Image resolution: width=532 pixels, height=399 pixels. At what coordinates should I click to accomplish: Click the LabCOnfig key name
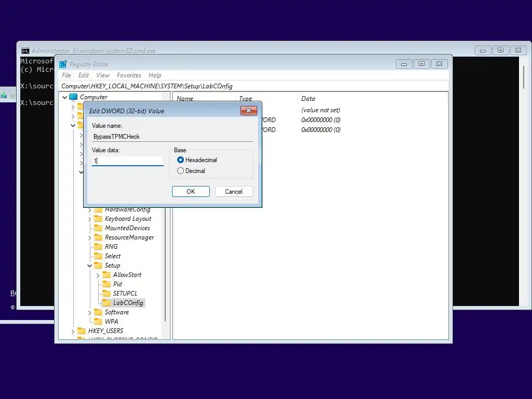[128, 303]
